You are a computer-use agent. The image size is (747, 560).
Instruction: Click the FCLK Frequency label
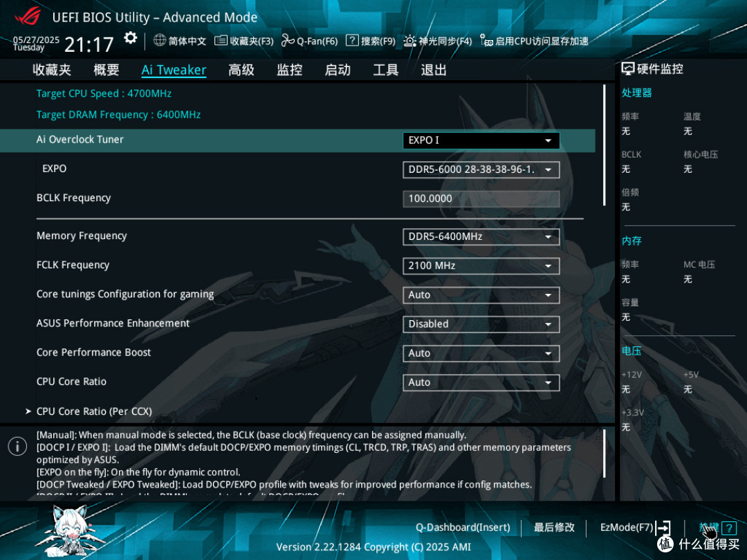point(73,265)
